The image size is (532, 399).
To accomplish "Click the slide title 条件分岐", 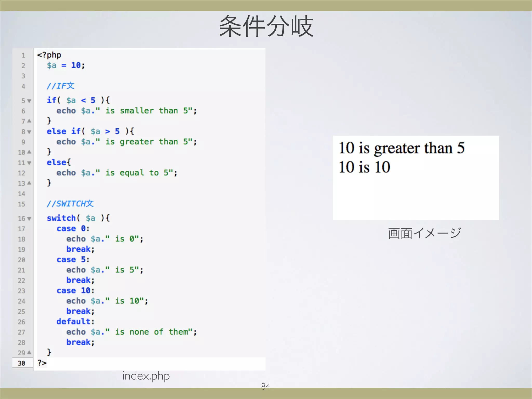I will [x=266, y=26].
